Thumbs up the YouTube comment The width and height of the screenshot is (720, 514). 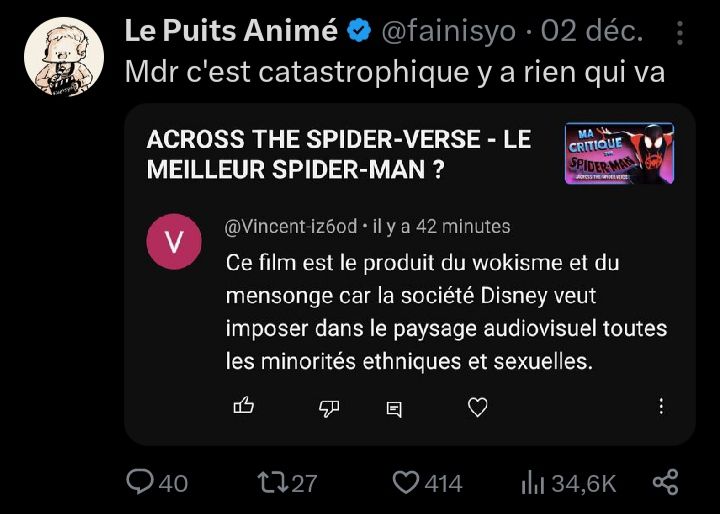pos(244,406)
